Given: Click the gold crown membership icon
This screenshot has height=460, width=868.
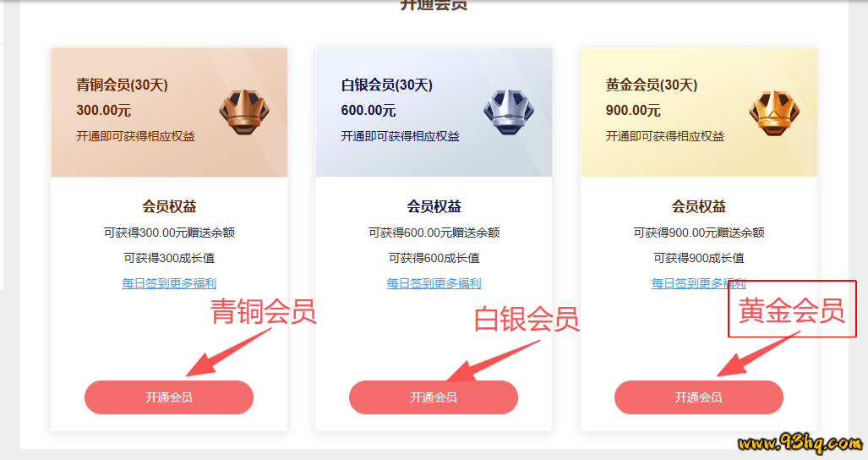Looking at the screenshot, I should pos(774,113).
